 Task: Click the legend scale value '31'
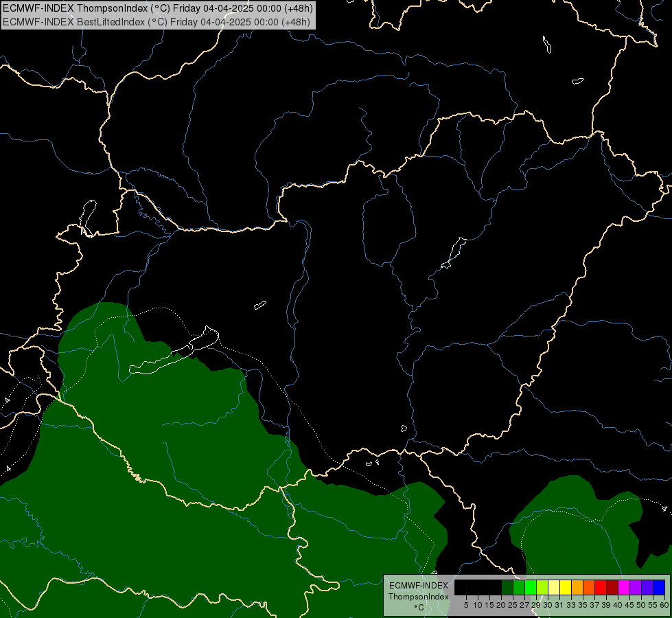[x=559, y=605]
